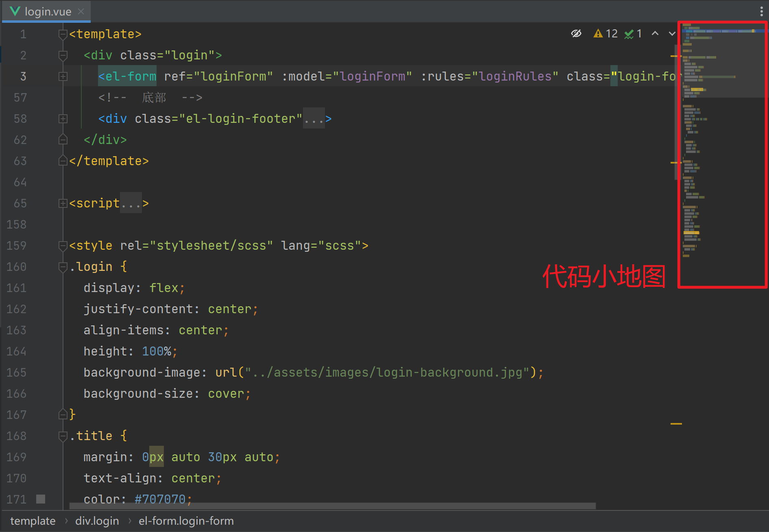769x532 pixels.
Task: Jump to previous highlighted error arrow
Action: tap(655, 33)
